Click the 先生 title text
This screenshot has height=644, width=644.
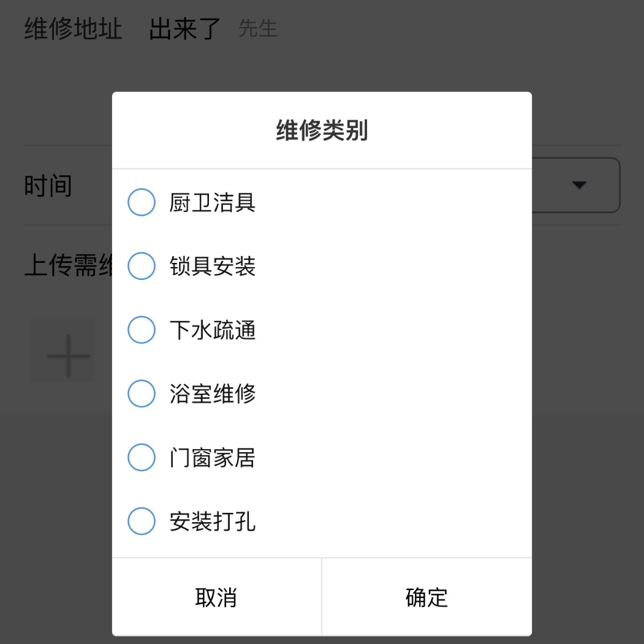tap(258, 28)
